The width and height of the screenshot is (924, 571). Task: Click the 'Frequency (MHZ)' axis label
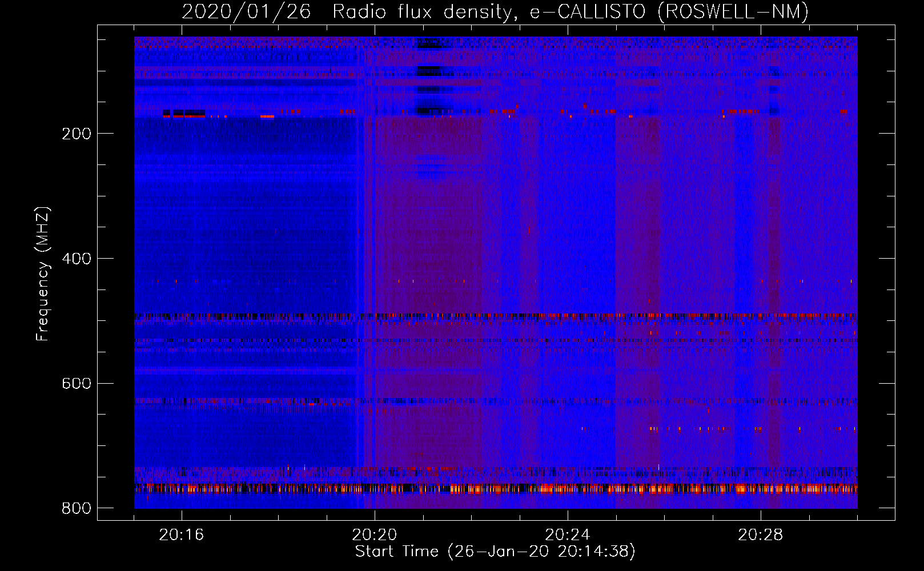[43, 274]
